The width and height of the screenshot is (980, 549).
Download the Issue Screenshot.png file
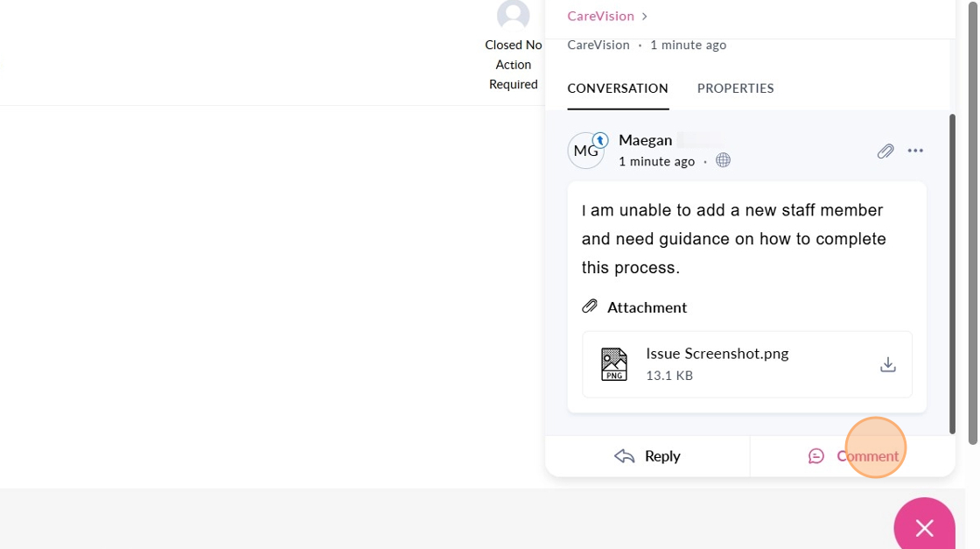pos(887,364)
